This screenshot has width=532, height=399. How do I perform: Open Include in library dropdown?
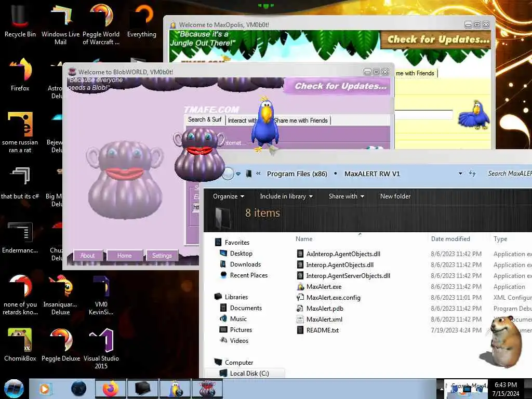(x=286, y=196)
